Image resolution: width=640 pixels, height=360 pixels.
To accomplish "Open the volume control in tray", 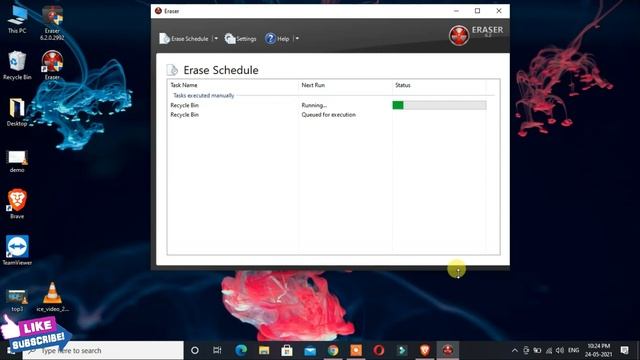I will (560, 350).
